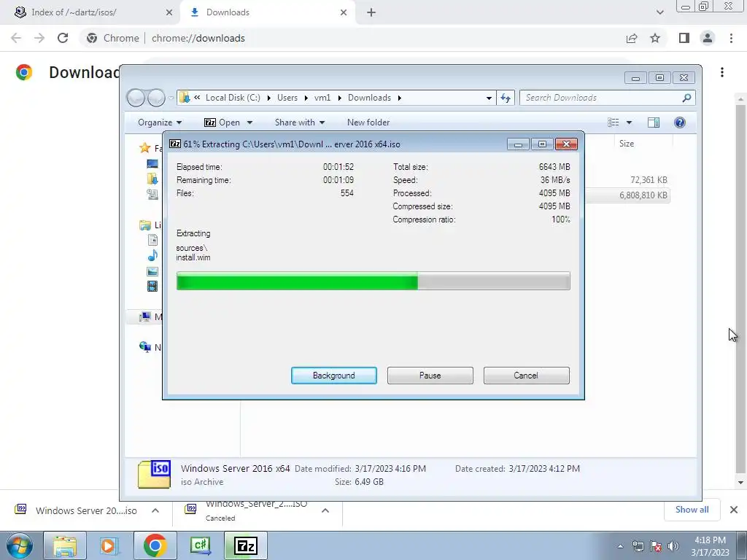This screenshot has height=560, width=747.
Task: Open the Downloads page three-dot menu
Action: tap(722, 72)
